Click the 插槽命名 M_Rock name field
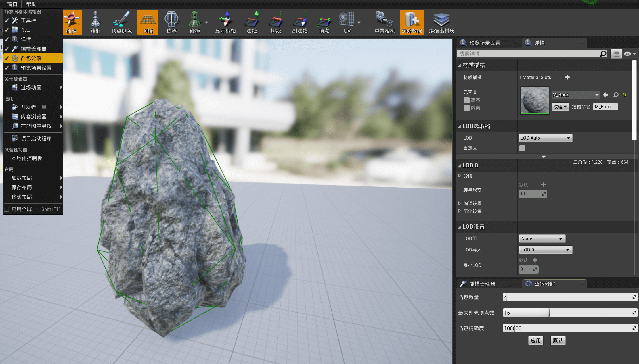The height and width of the screenshot is (364, 639). (605, 107)
